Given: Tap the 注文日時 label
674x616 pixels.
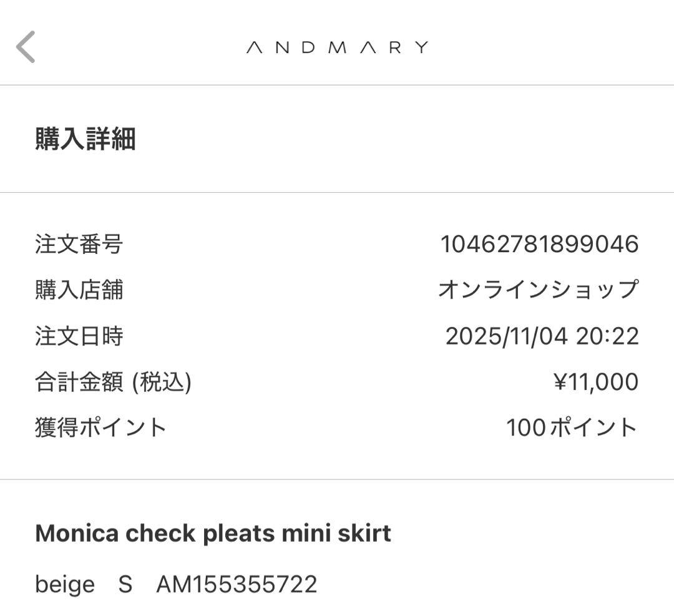Looking at the screenshot, I should pyautogui.click(x=79, y=336).
